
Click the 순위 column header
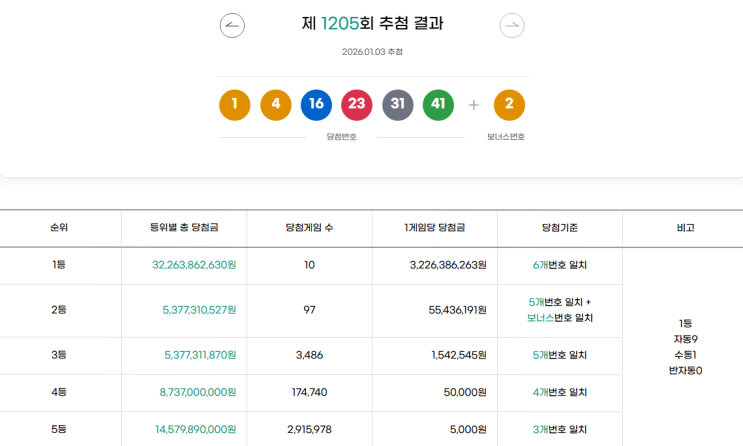(x=59, y=228)
